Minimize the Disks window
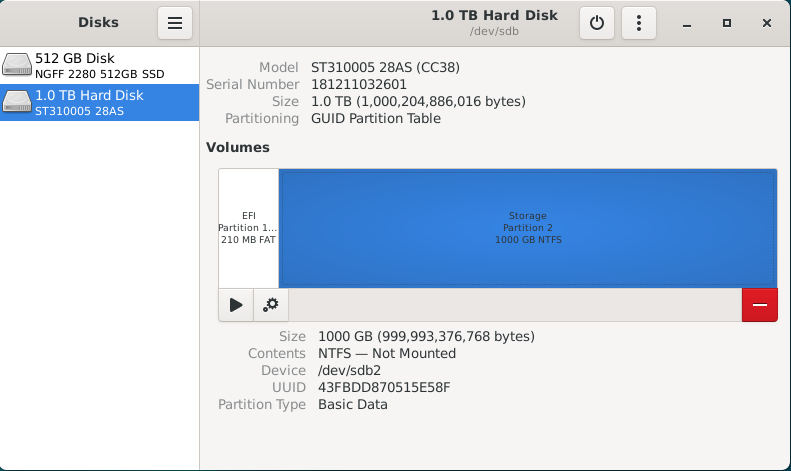 (687, 23)
